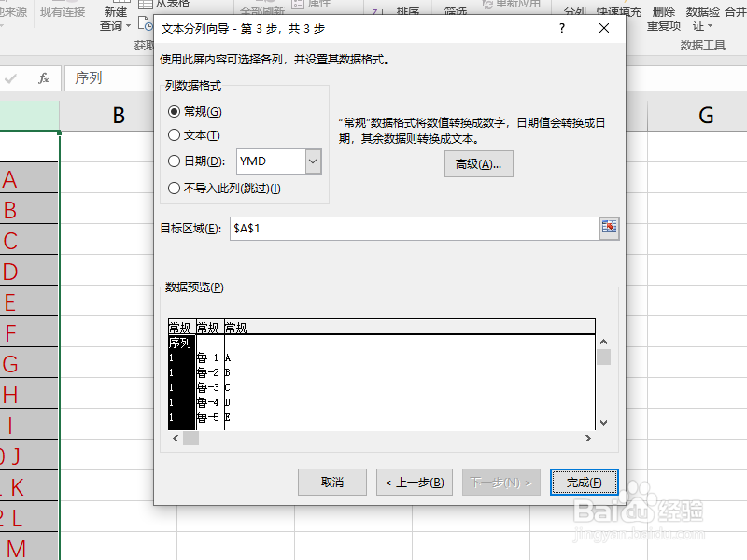Click 从表格 from table in ribbon
Image resolution: width=747 pixels, height=560 pixels.
164,4
